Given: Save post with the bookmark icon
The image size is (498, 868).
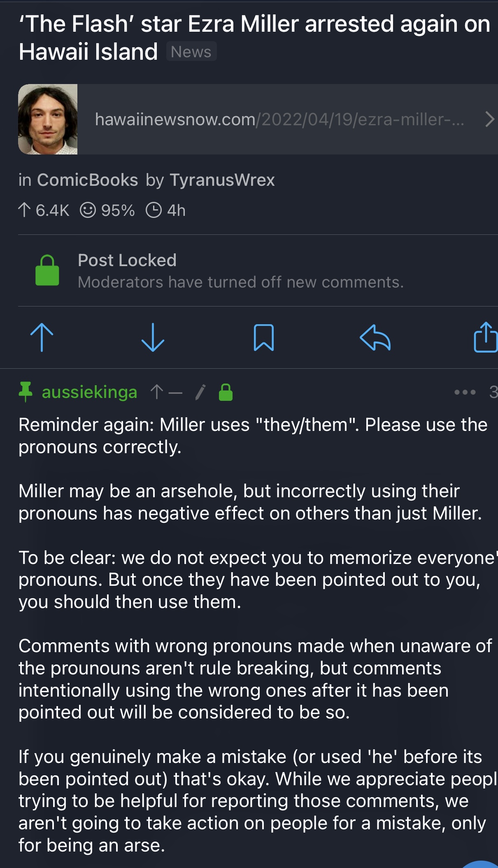Looking at the screenshot, I should point(264,337).
